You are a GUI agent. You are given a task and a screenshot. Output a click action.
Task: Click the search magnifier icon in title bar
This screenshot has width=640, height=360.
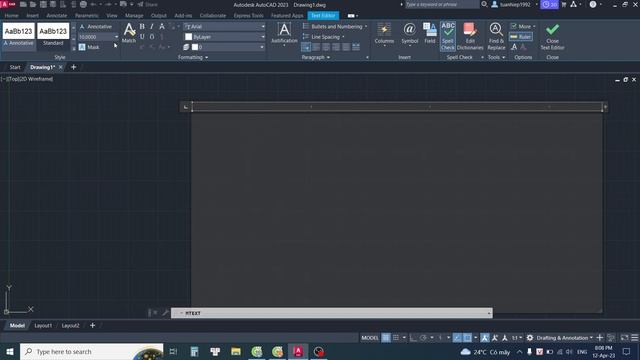pyautogui.click(x=484, y=4)
